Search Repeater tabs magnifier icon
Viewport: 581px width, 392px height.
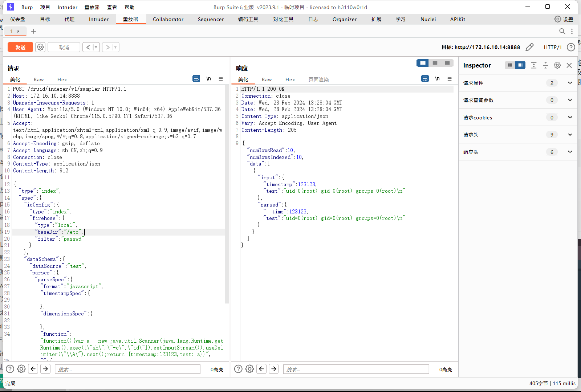(x=562, y=31)
